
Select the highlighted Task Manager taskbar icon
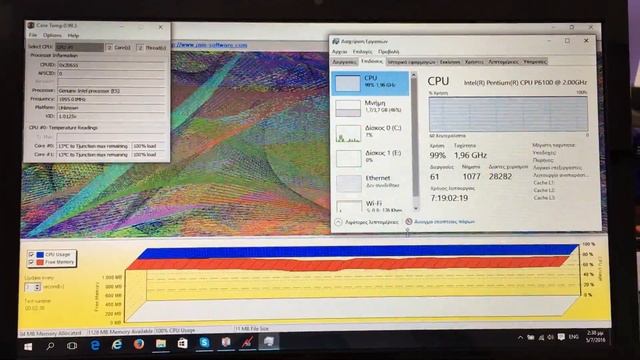tap(268, 342)
